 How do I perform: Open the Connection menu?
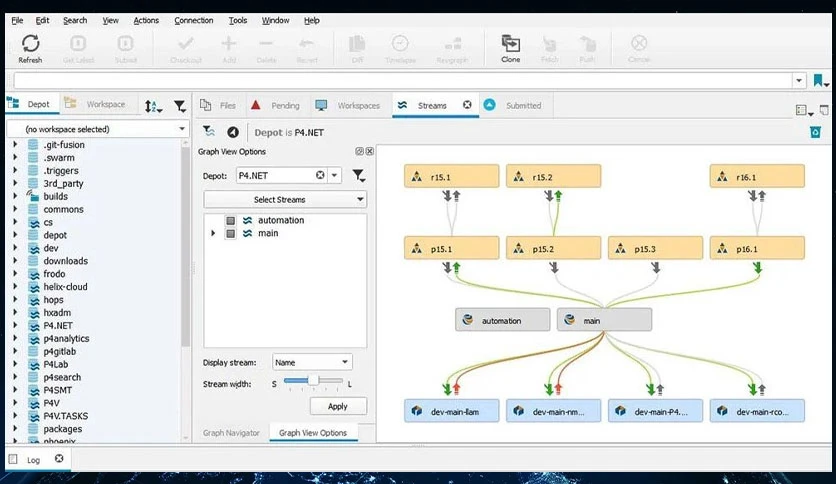coord(194,20)
